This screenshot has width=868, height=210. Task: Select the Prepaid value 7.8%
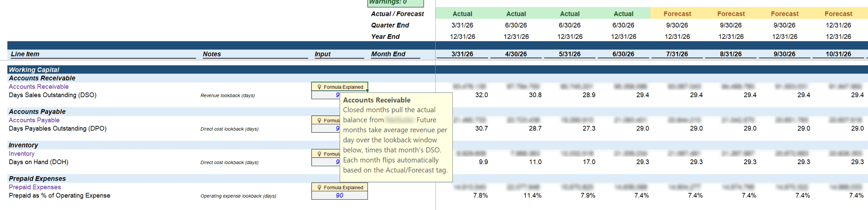[481, 196]
